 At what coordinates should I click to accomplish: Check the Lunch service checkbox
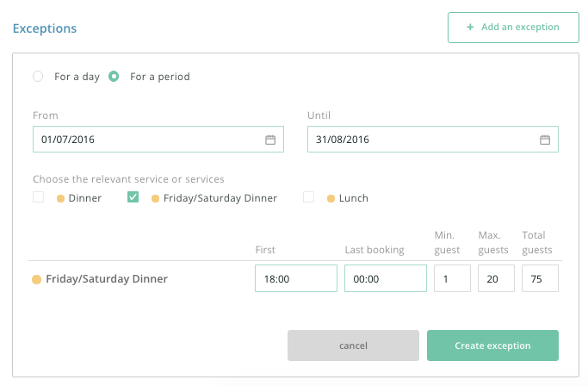click(308, 197)
